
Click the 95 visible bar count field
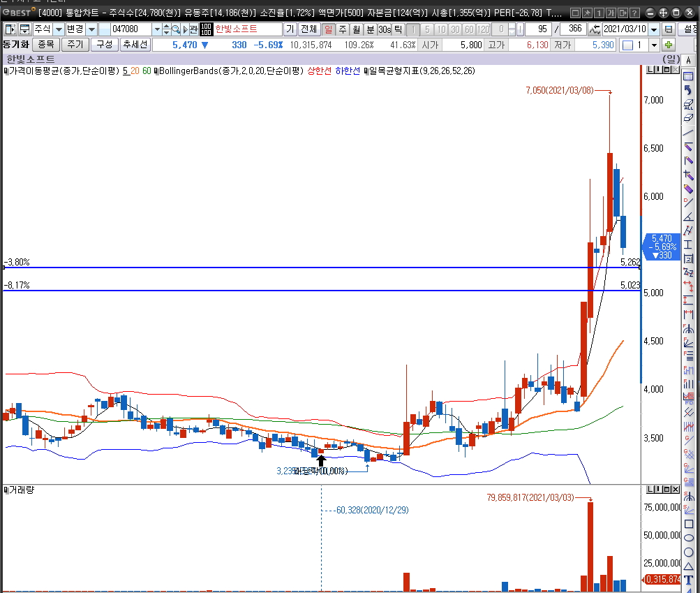538,29
